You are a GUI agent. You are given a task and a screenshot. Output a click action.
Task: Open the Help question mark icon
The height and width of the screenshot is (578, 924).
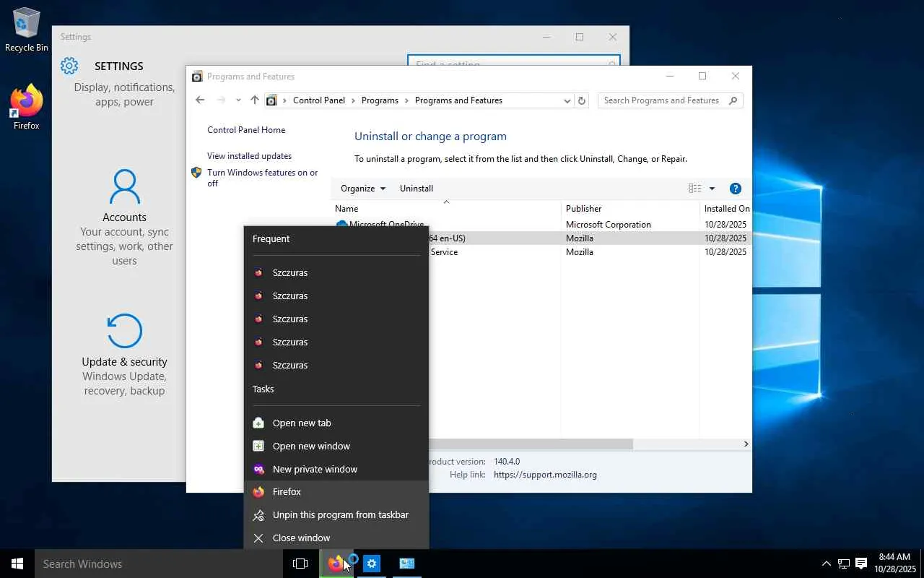click(x=735, y=189)
